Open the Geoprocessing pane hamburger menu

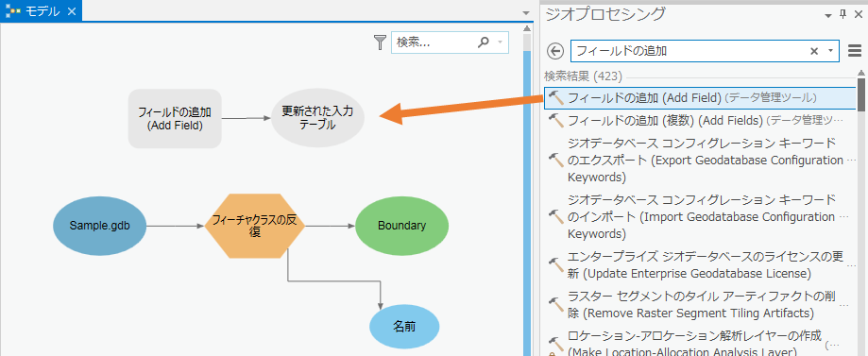855,51
